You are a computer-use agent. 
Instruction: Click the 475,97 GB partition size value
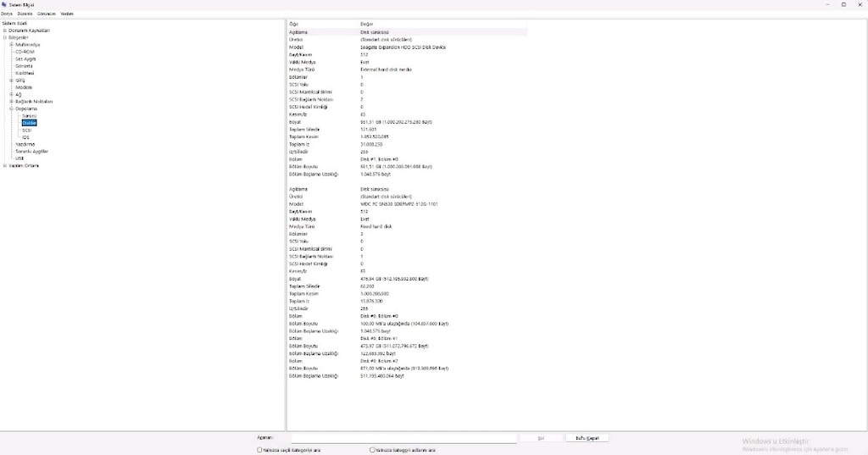[395, 346]
